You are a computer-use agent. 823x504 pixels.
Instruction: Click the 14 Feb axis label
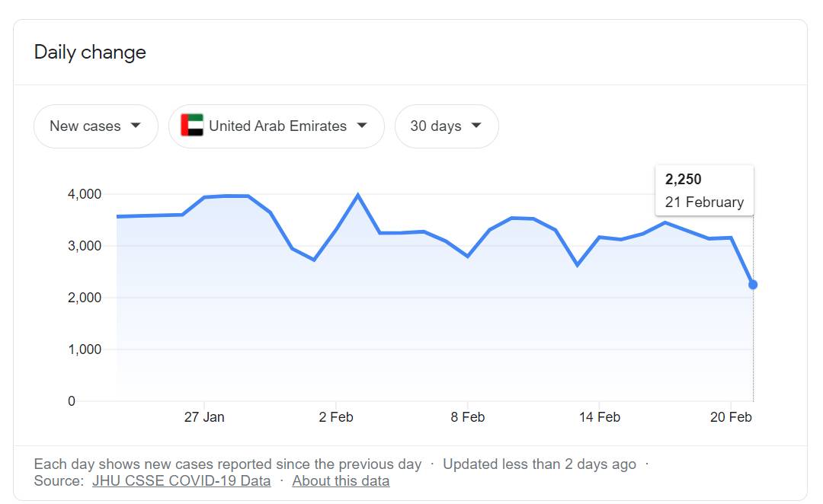click(599, 417)
